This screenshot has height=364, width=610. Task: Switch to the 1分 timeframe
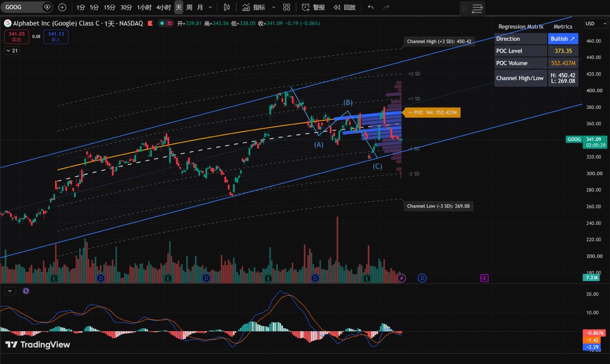click(81, 7)
